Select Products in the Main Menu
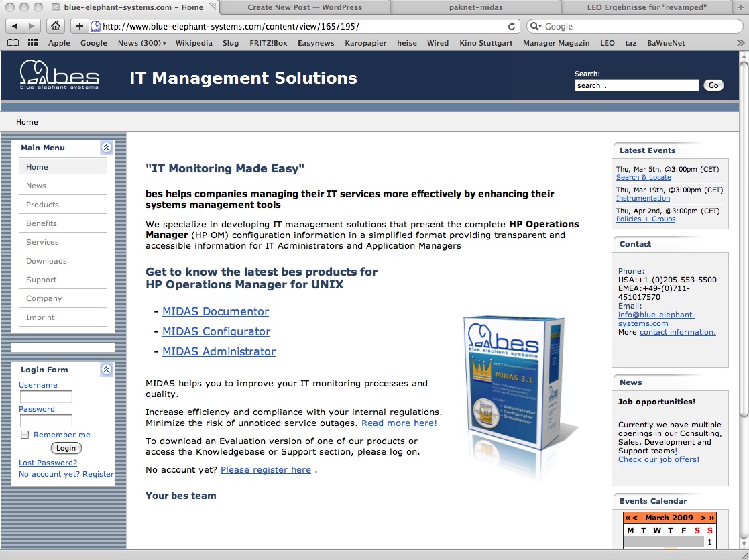The image size is (749, 560). pos(62,204)
